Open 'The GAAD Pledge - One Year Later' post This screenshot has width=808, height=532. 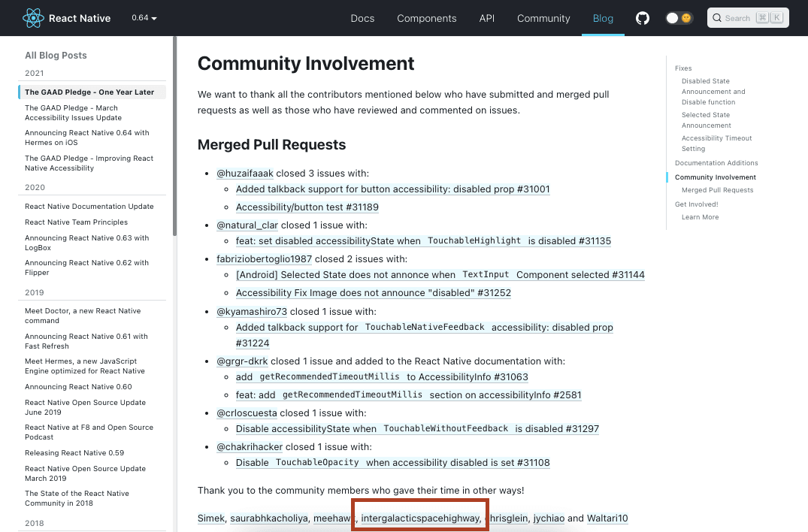coord(89,92)
